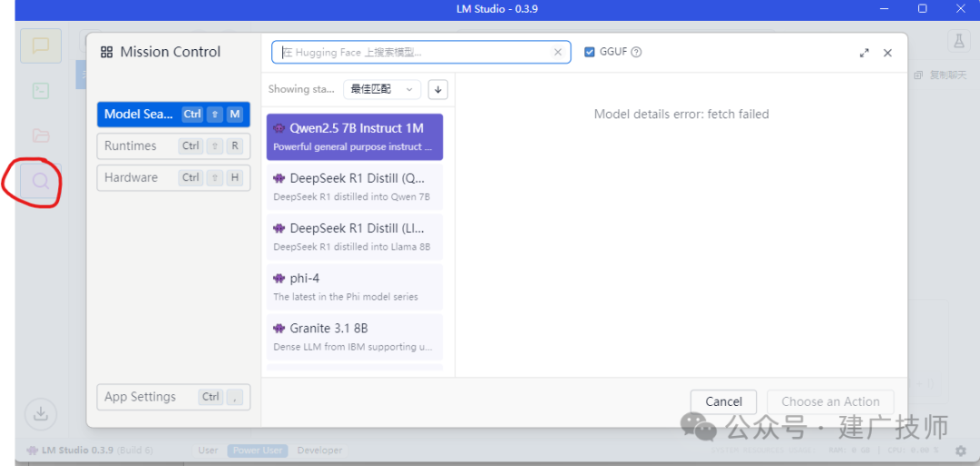
Task: Click the flask icon at top right
Action: click(958, 41)
